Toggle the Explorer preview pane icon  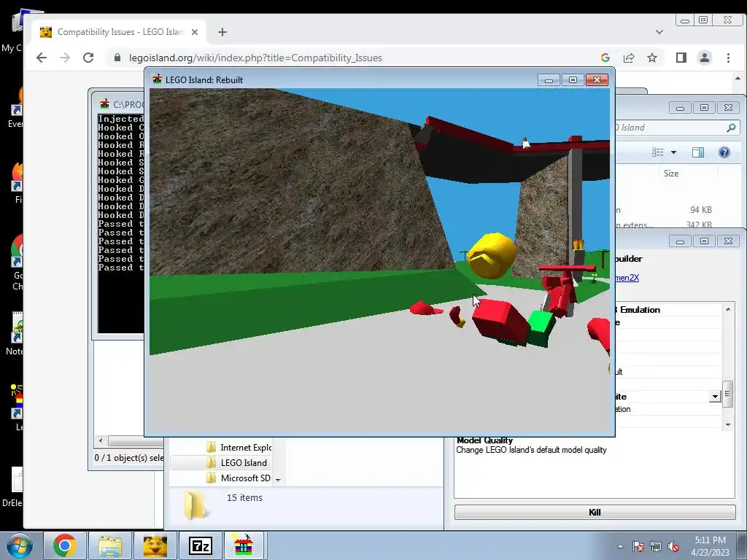[698, 152]
